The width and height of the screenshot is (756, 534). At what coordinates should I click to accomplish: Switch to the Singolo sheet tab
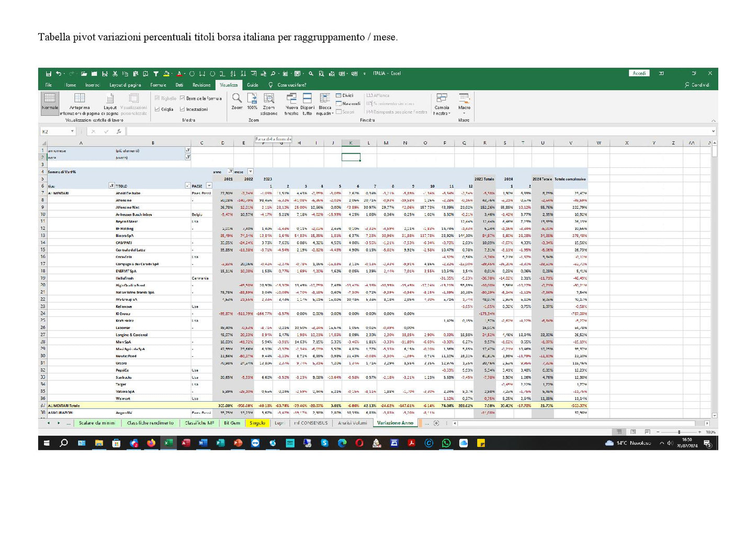[257, 423]
